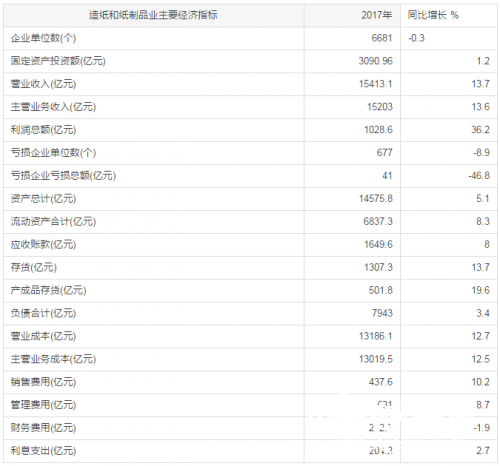Click the 36.2 growth value for 利润总额
The image size is (500, 466).
480,130
